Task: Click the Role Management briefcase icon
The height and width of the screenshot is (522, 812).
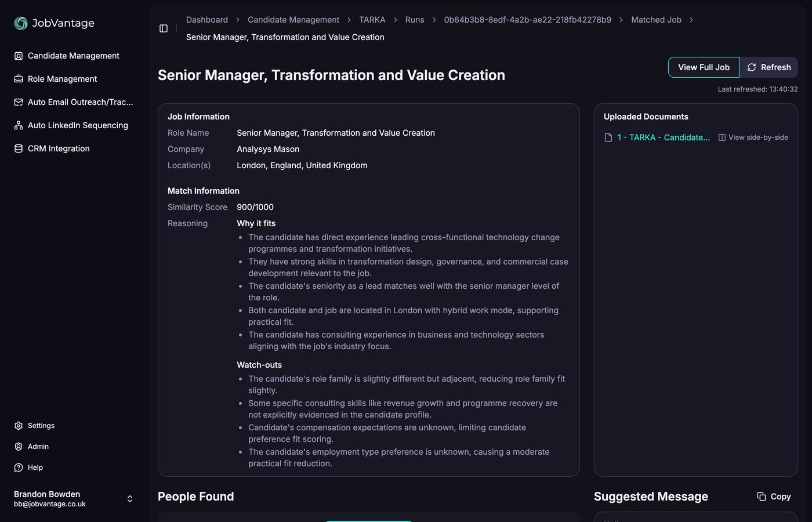Action: tap(19, 79)
